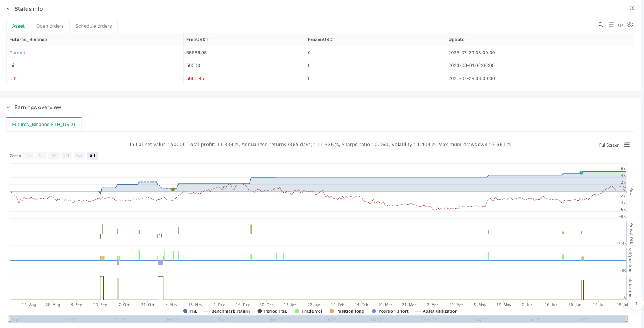Toggle the PnL series in legend
644x328 pixels.
[190, 311]
